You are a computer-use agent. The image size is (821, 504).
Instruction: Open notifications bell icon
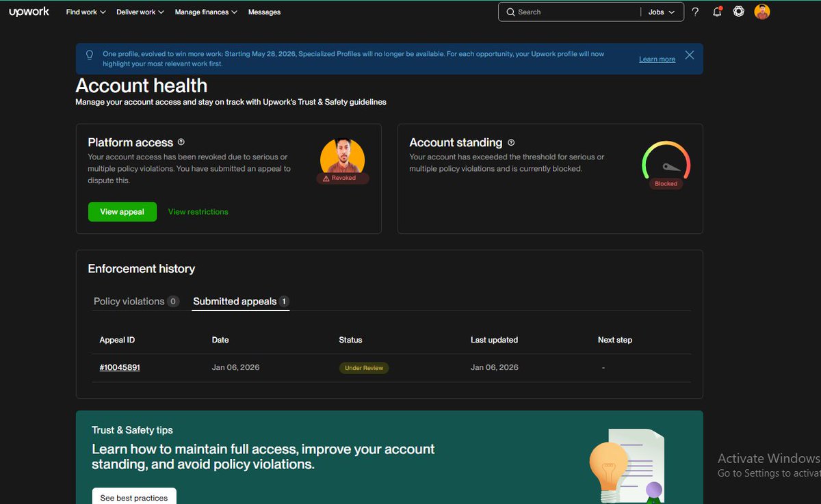[x=717, y=12]
